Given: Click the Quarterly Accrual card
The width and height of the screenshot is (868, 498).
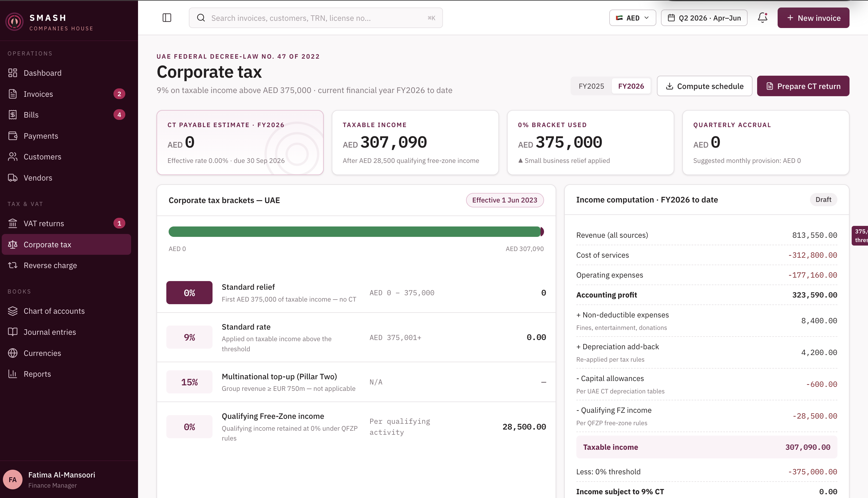Looking at the screenshot, I should coord(766,142).
